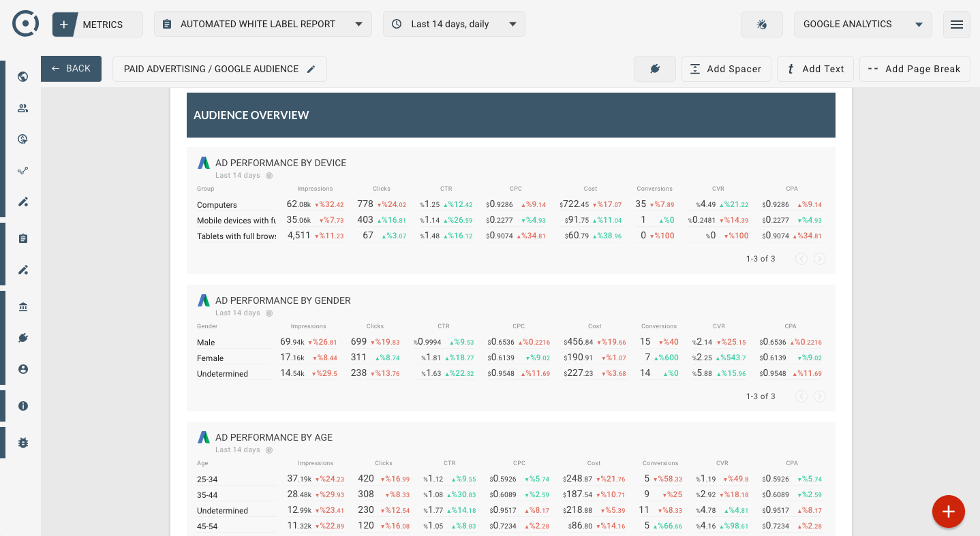Image resolution: width=980 pixels, height=536 pixels.
Task: Select Undetermined row in Gender table
Action: click(223, 374)
